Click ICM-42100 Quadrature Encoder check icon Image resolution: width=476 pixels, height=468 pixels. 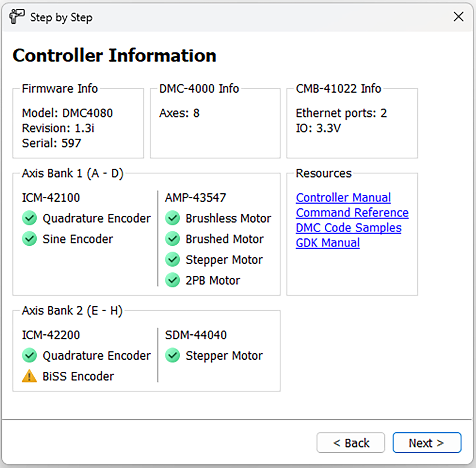click(30, 218)
